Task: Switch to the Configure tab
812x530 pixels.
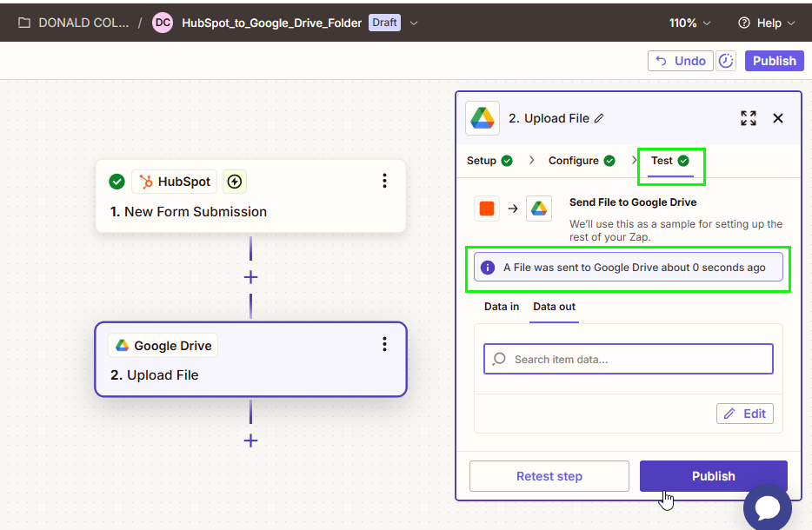Action: click(582, 161)
